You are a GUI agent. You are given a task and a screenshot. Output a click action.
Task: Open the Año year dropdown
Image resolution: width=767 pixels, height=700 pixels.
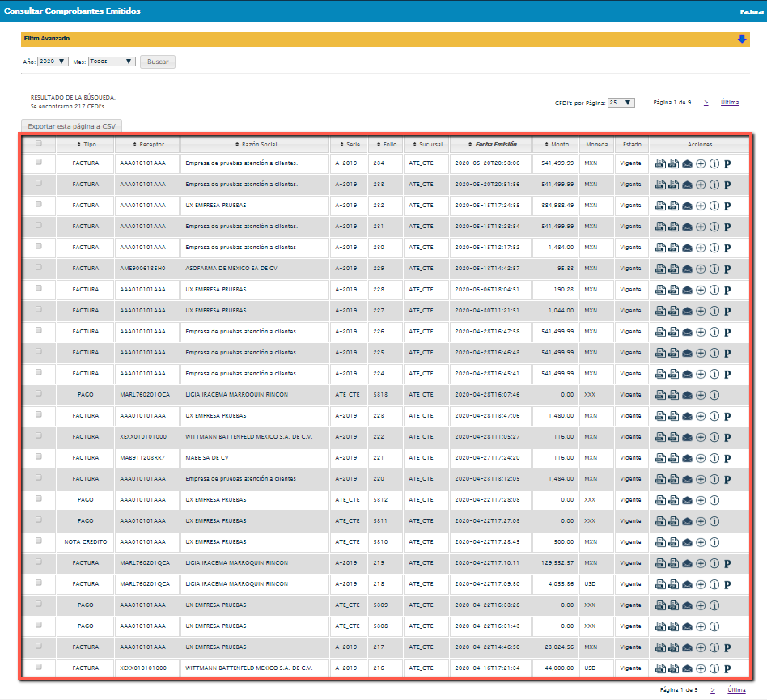click(53, 62)
